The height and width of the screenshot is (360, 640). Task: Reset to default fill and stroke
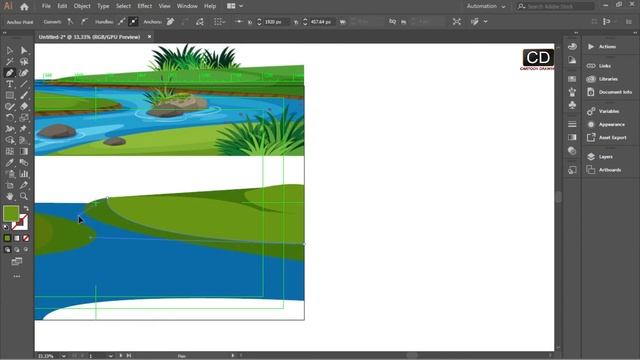(6, 227)
